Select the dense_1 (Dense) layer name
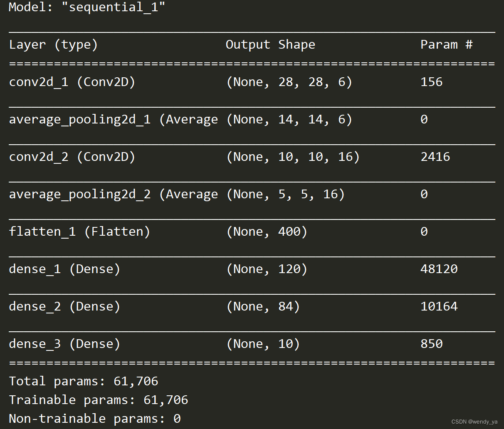 [64, 269]
